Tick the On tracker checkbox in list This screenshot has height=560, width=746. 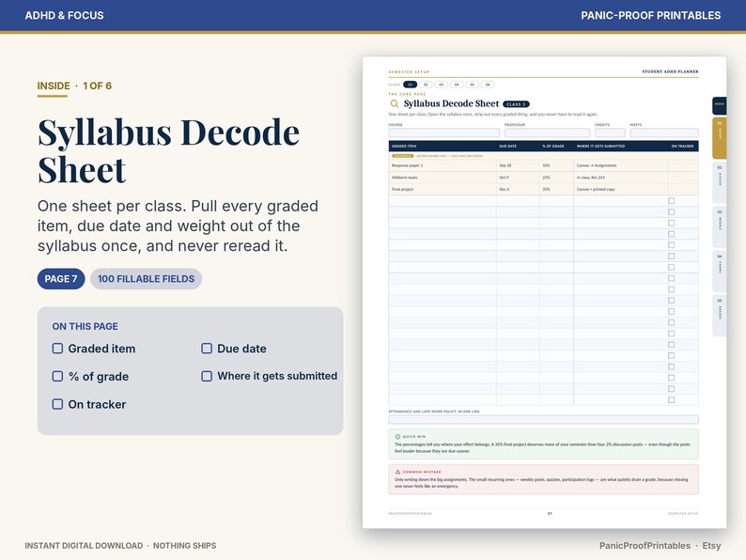coord(57,404)
